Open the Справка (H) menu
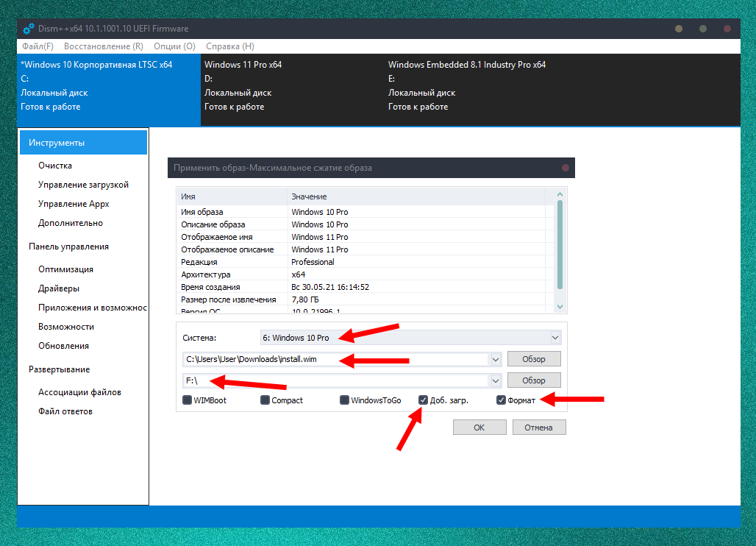 coord(230,46)
